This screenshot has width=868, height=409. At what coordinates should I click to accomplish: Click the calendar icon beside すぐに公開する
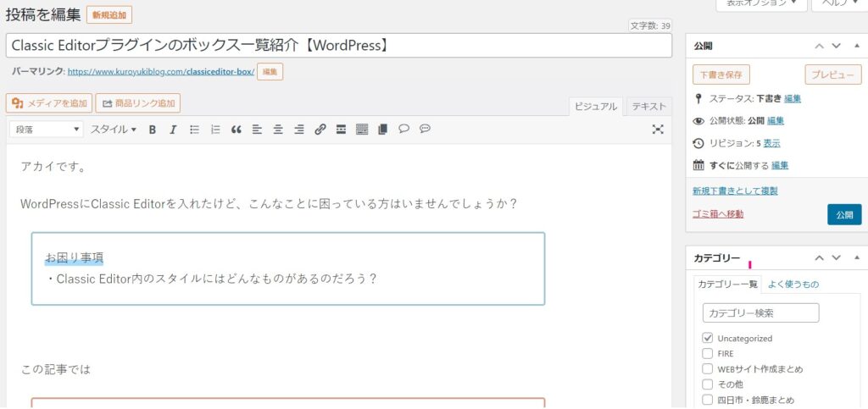click(x=698, y=165)
